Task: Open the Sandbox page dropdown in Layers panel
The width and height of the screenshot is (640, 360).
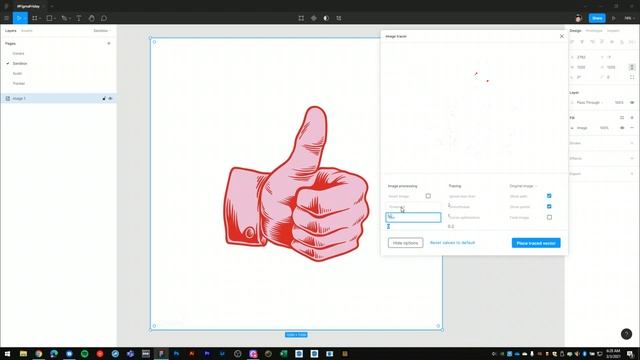Action: pos(102,31)
